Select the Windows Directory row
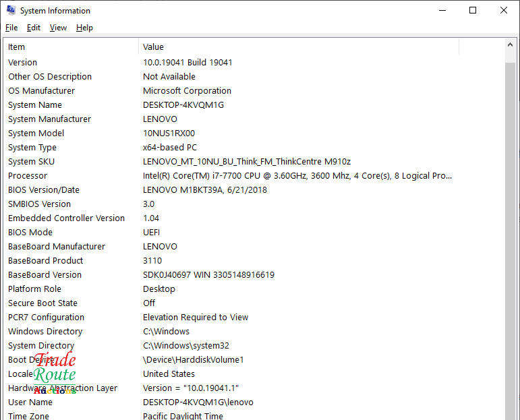 (x=45, y=332)
